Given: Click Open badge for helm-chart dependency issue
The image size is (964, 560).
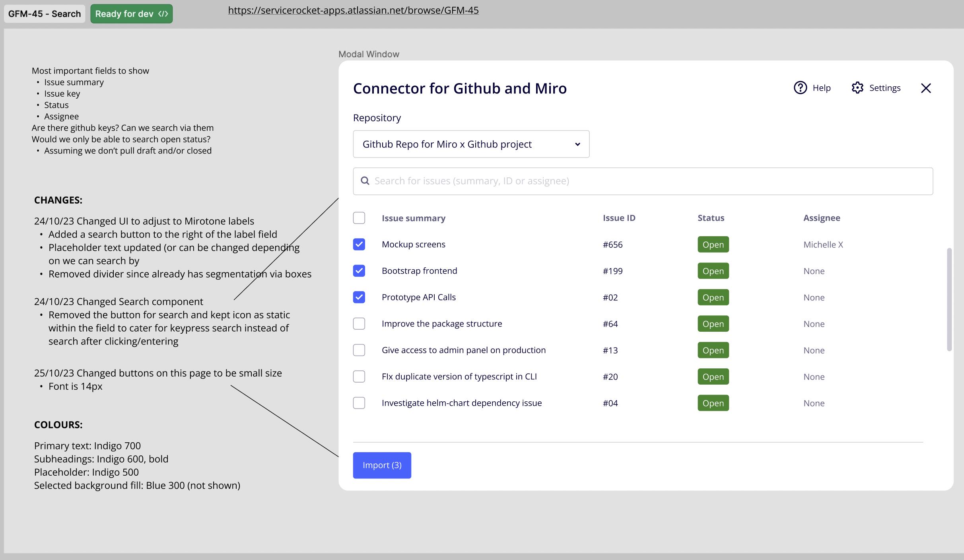Looking at the screenshot, I should (713, 403).
